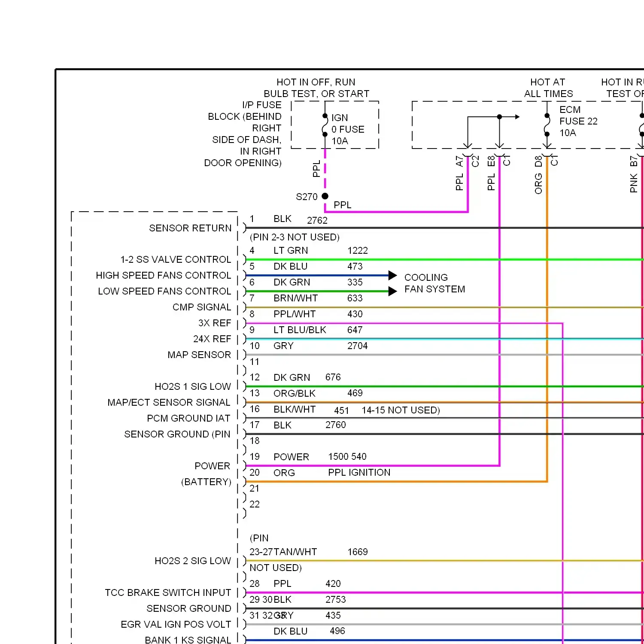644x644 pixels.
Task: Select the "BLK/WHT" wire color
Action: (295, 409)
